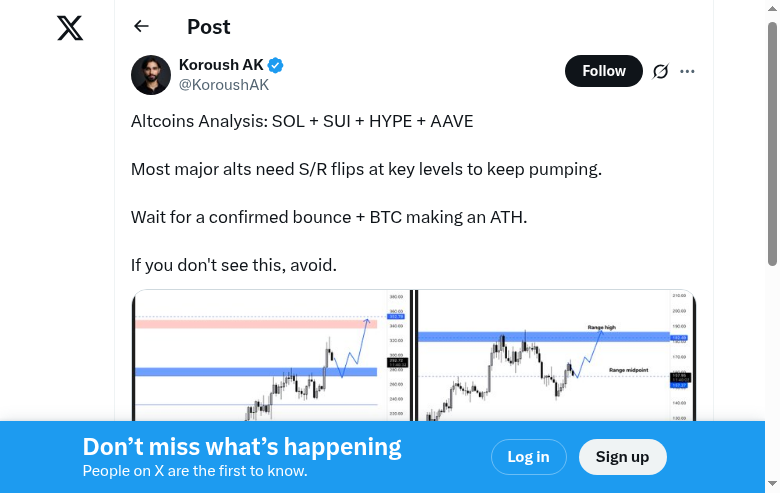Click the @KoroushAK handle

pos(223,85)
